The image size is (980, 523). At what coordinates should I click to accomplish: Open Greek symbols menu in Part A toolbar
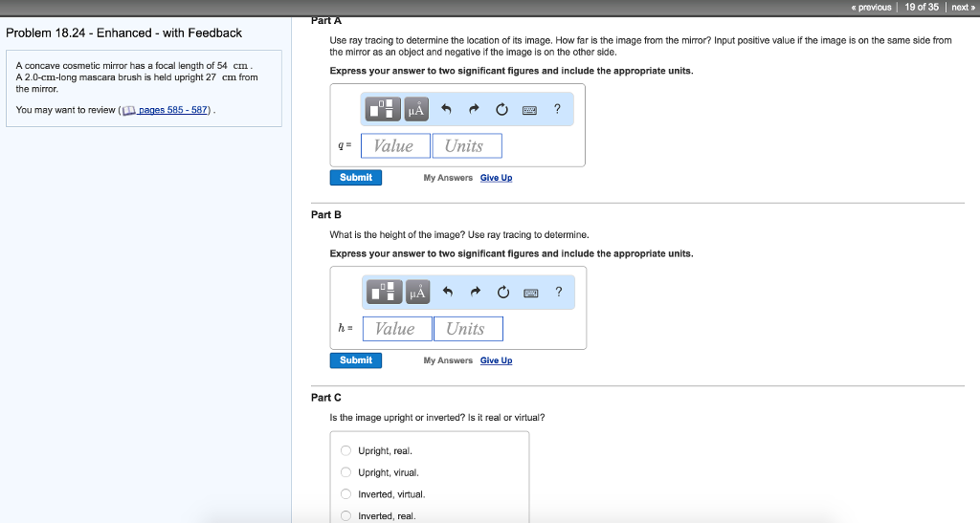[416, 109]
